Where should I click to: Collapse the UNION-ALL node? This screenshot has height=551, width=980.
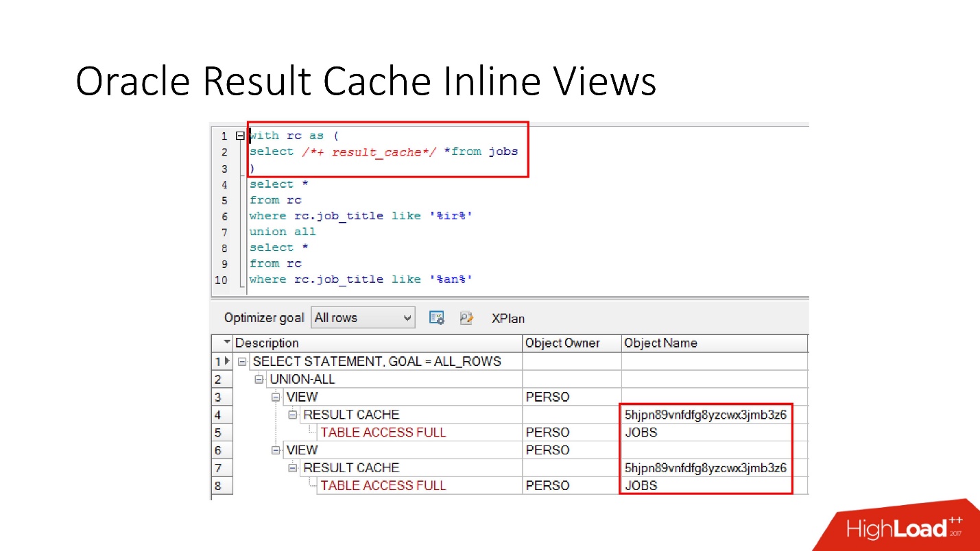pyautogui.click(x=259, y=378)
